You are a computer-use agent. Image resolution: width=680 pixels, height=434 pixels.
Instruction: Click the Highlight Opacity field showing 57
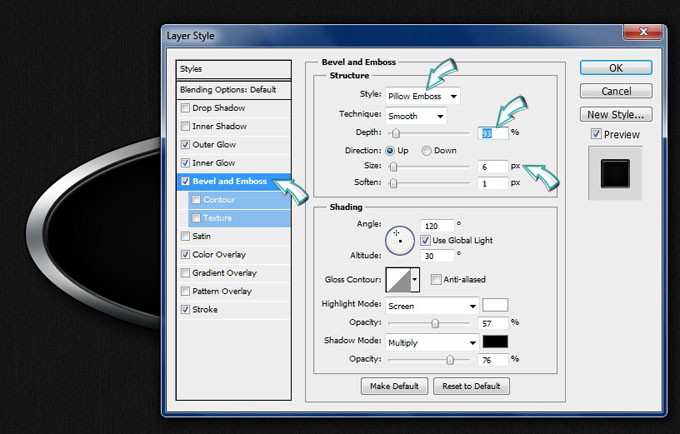(493, 323)
